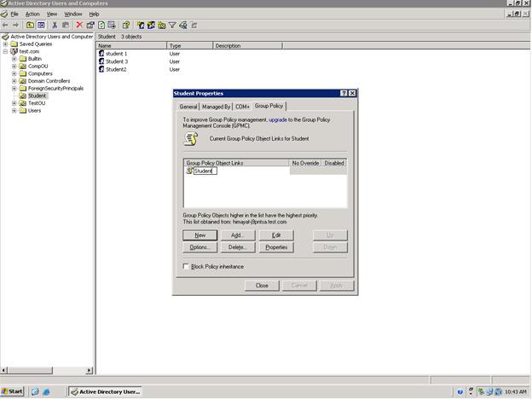Viewport: 532px width, 400px height.
Task: Toggle the Show/Hide console tree icon
Action: [41, 25]
